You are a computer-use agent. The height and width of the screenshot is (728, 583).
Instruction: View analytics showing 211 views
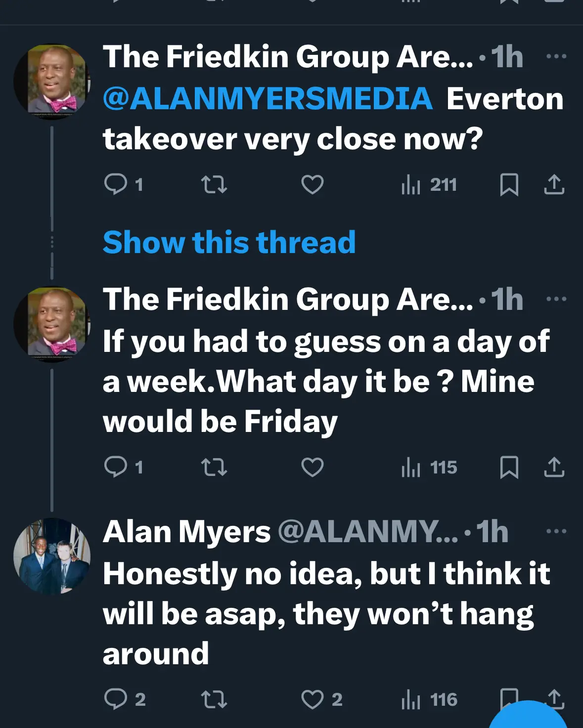point(429,185)
